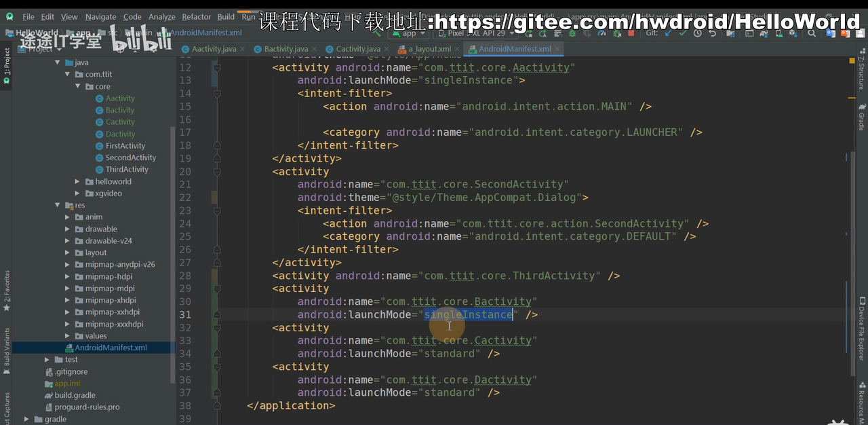868x425 pixels.
Task: Click the orange translate plugin icon
Action: (844, 33)
